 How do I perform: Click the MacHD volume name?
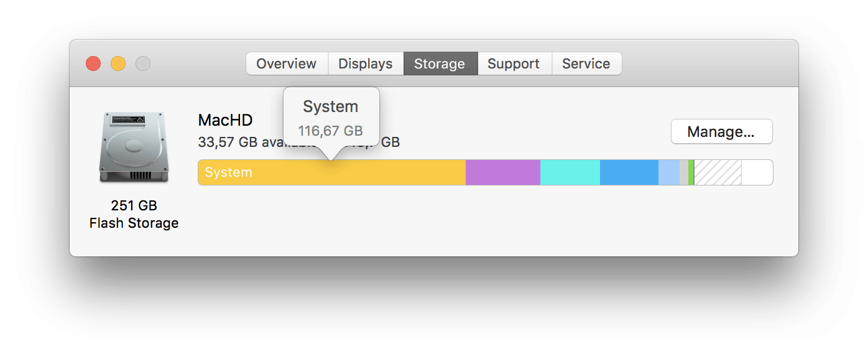pyautogui.click(x=225, y=120)
